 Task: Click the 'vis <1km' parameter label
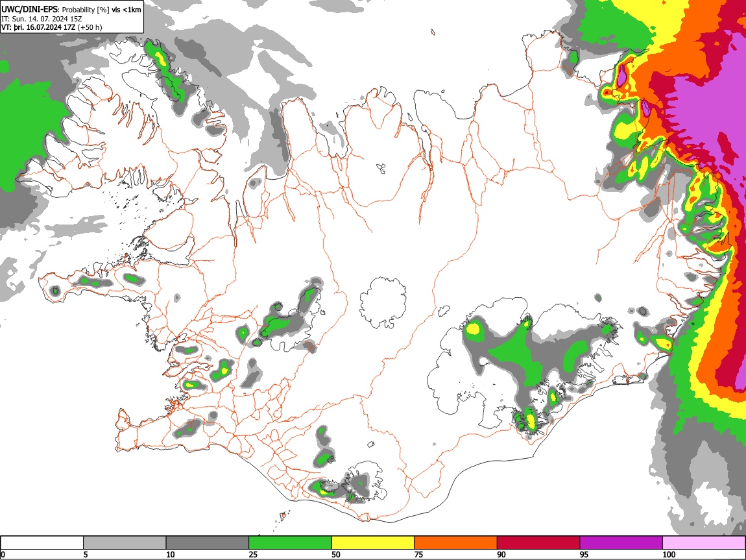click(x=126, y=10)
